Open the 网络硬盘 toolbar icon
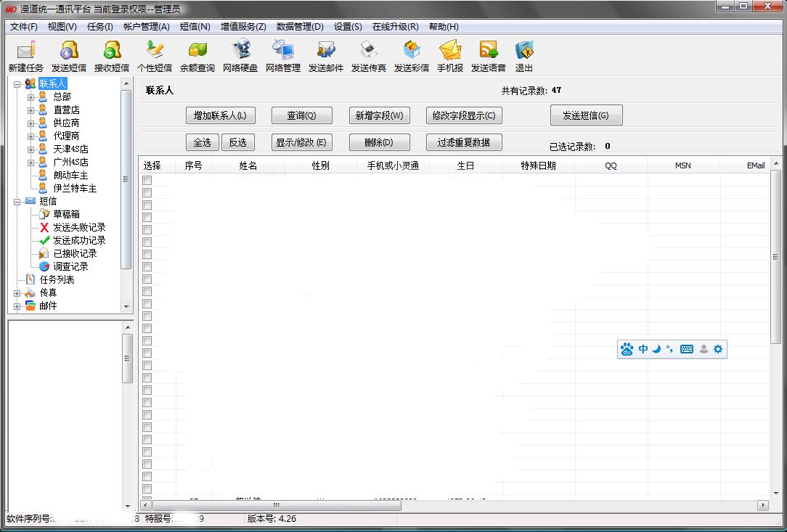The width and height of the screenshot is (787, 532). [x=240, y=56]
